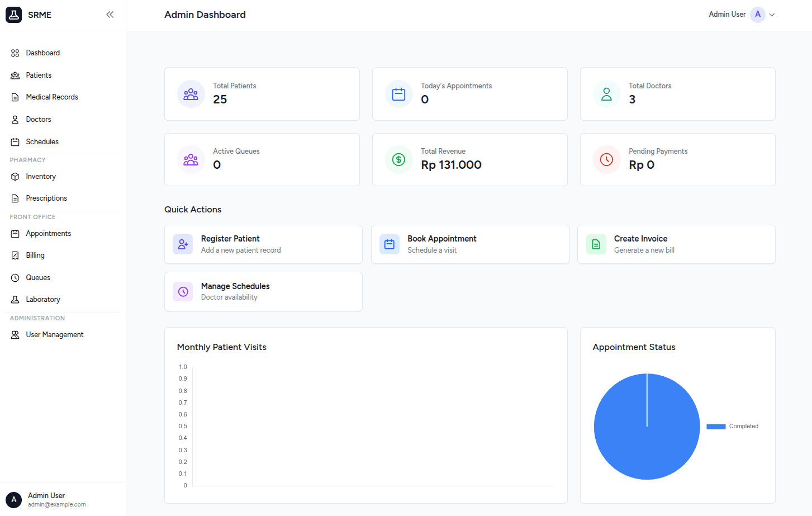The image size is (812, 516).
Task: Collapse the sidebar with double-chevron icon
Action: click(110, 15)
